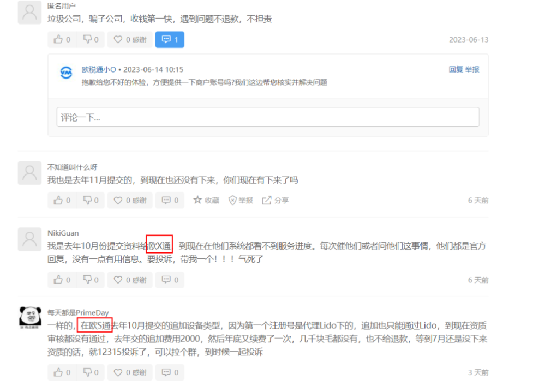Open the blue reply bubble showing 1 comment
The width and height of the screenshot is (545, 392).
point(170,39)
